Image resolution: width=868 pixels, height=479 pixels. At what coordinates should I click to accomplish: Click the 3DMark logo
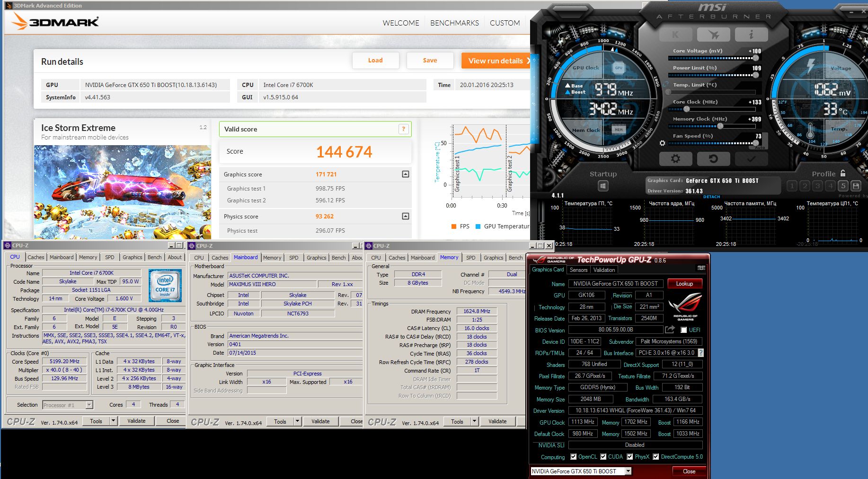(x=55, y=22)
